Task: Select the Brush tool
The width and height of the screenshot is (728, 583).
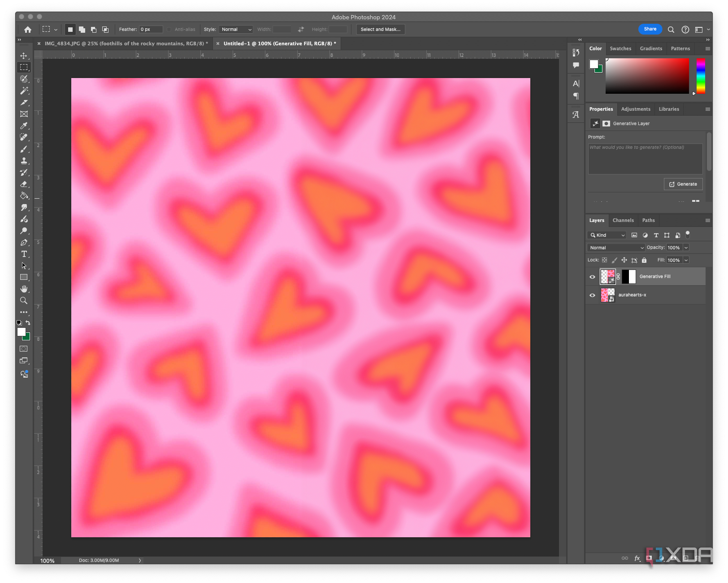Action: click(24, 149)
